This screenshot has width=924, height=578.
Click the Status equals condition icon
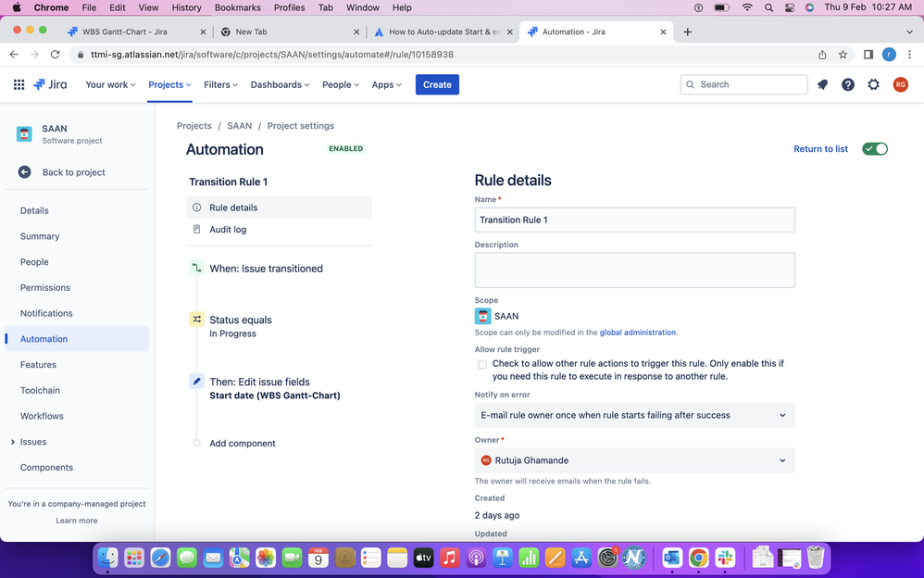(196, 319)
